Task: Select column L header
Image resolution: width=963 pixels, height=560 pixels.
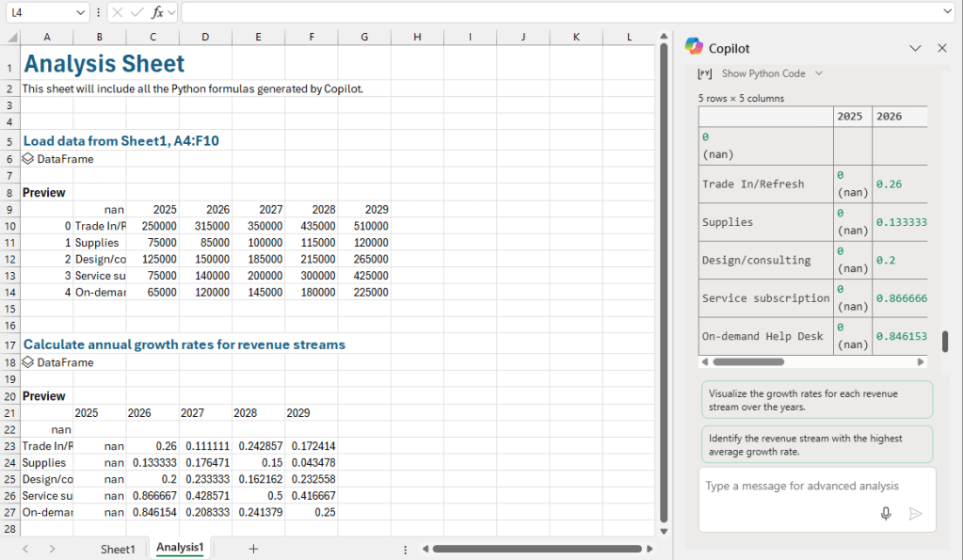Action: [x=629, y=37]
